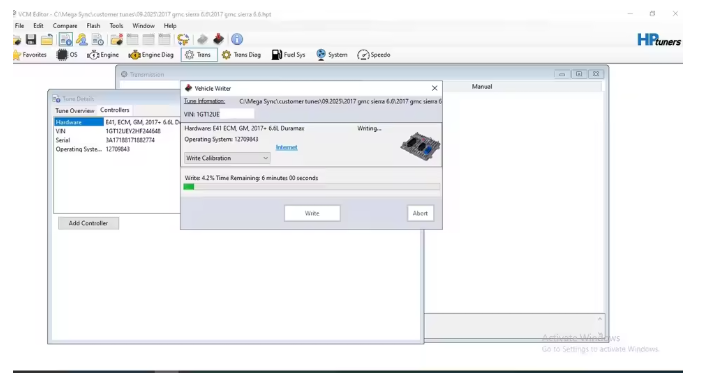Open the Flash menu
This screenshot has height=390, width=703.
coord(93,26)
